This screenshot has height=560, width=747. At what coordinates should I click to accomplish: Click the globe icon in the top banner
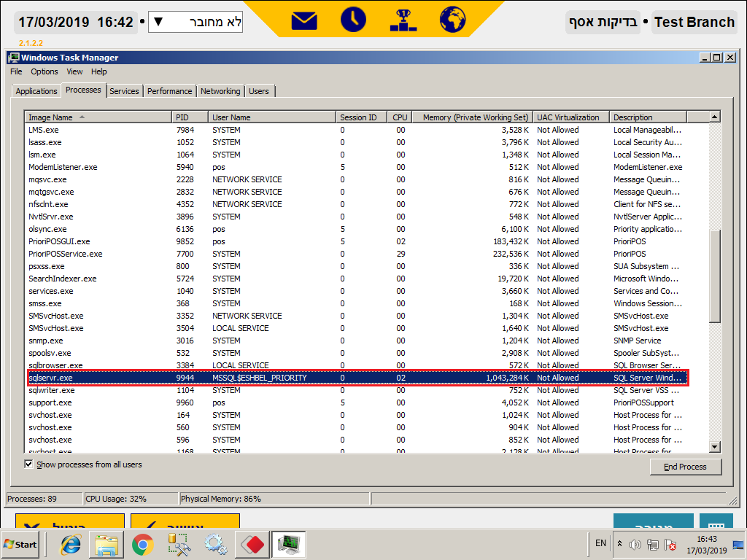(452, 20)
